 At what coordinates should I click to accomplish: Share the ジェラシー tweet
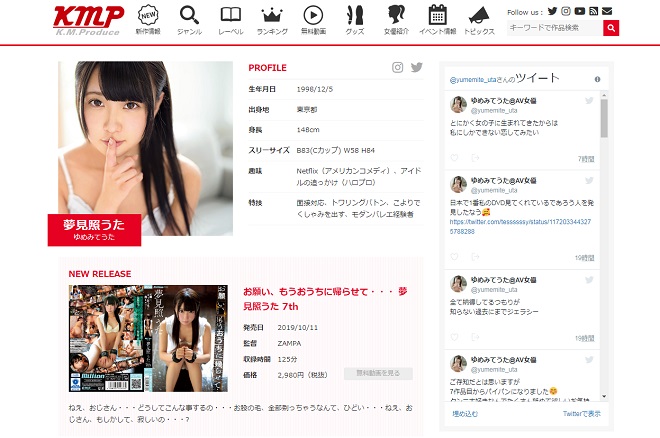tap(475, 337)
